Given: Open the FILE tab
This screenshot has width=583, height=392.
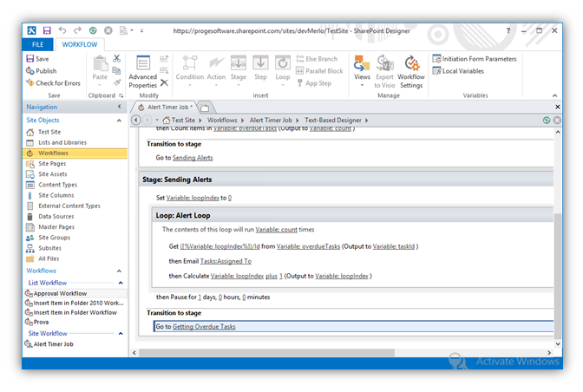Looking at the screenshot, I should (38, 43).
